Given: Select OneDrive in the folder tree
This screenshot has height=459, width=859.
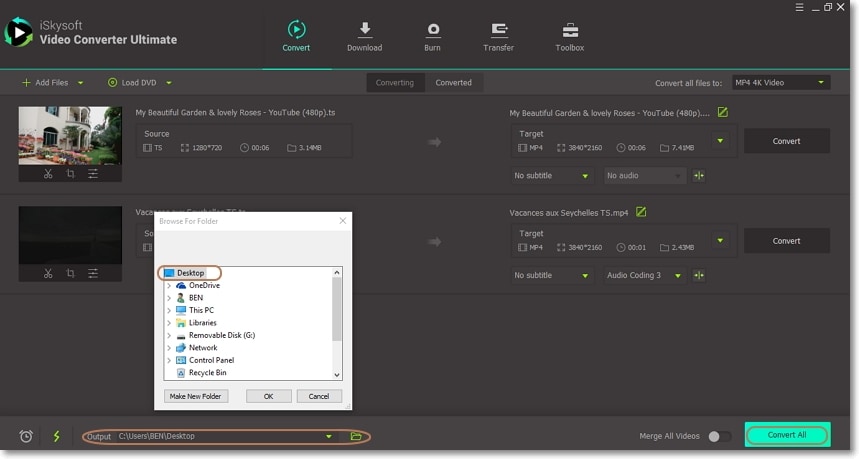Looking at the screenshot, I should point(204,285).
